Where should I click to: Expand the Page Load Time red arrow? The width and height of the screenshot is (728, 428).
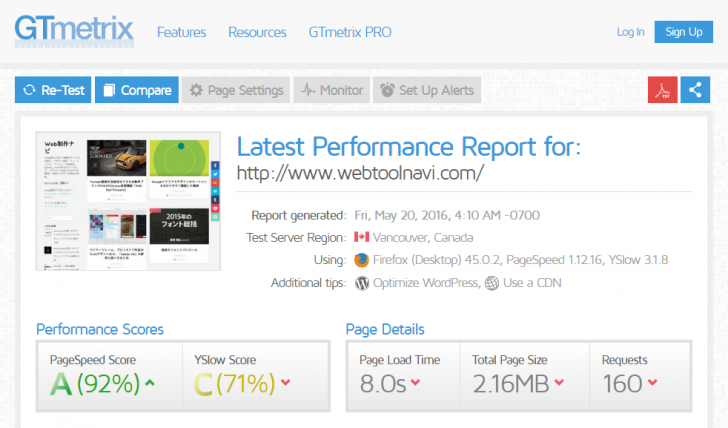pyautogui.click(x=416, y=383)
